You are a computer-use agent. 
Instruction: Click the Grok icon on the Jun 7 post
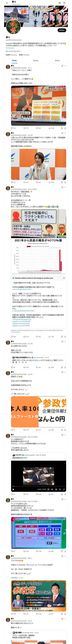[x=62, y=66]
